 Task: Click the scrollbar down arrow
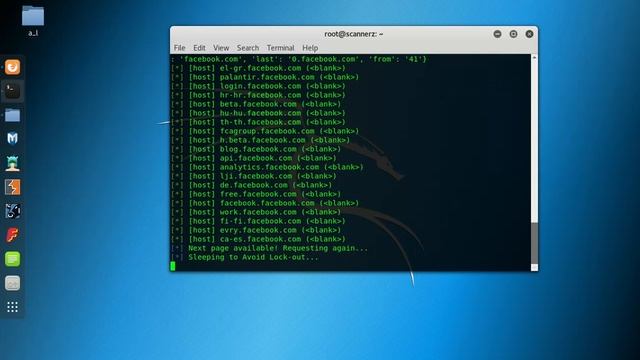pyautogui.click(x=534, y=268)
